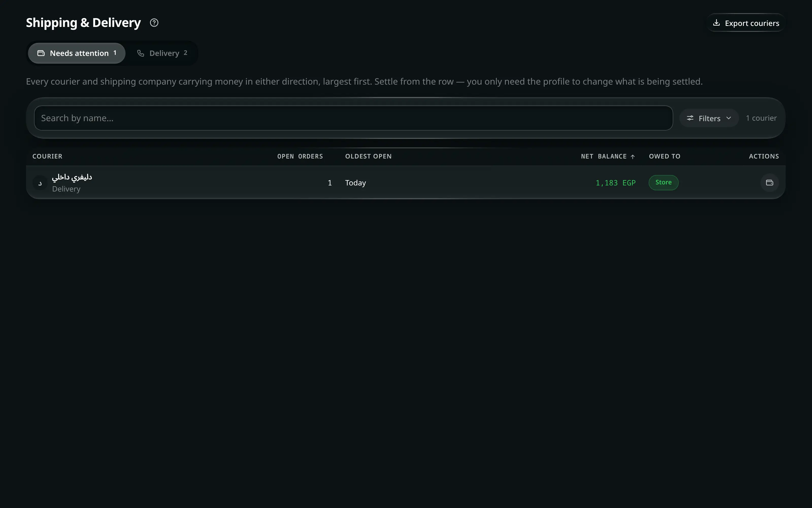Click the Delivery label under the courier name

66,189
